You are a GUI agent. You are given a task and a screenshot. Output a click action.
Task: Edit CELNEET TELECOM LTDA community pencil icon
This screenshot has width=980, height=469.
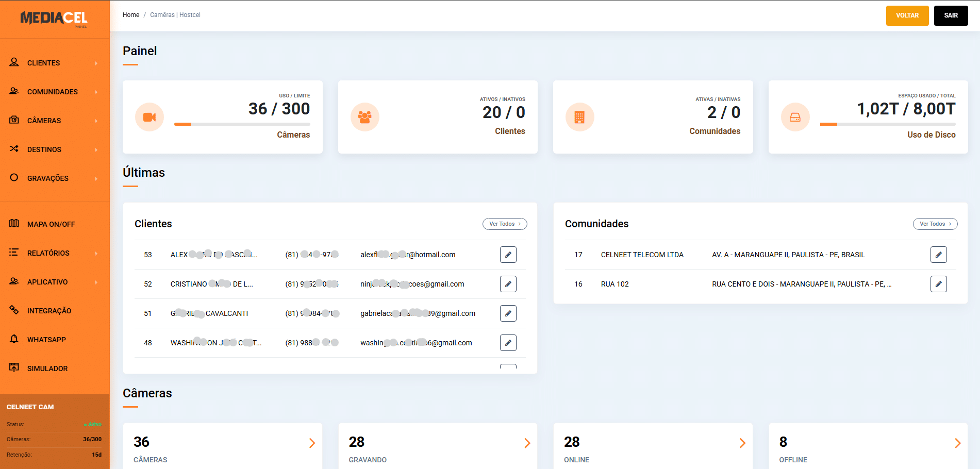point(938,255)
